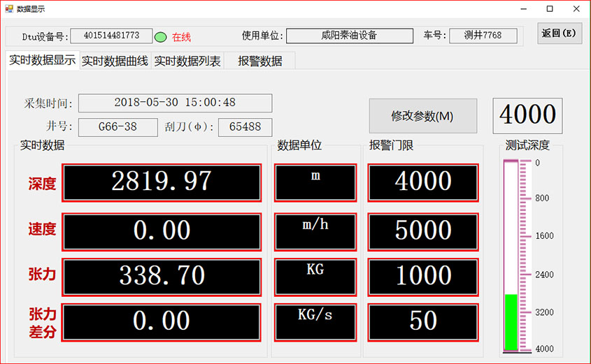
Task: Click the 返回(E) button
Action: point(560,34)
